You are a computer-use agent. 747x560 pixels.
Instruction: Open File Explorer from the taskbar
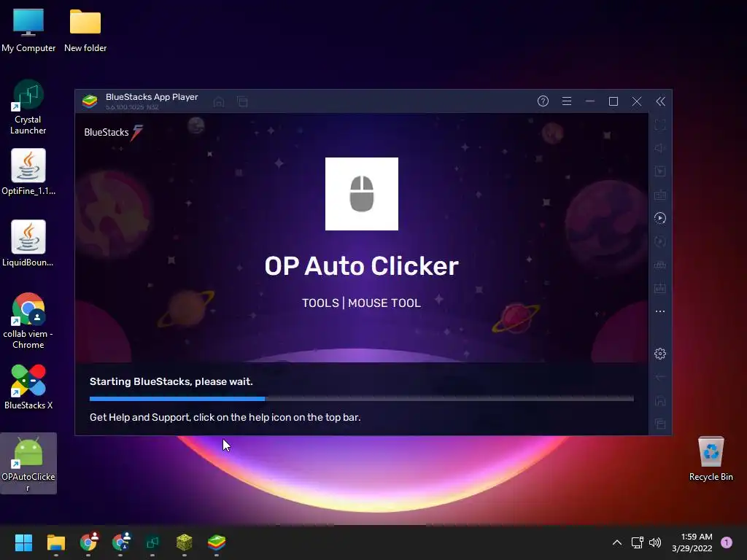tap(55, 542)
